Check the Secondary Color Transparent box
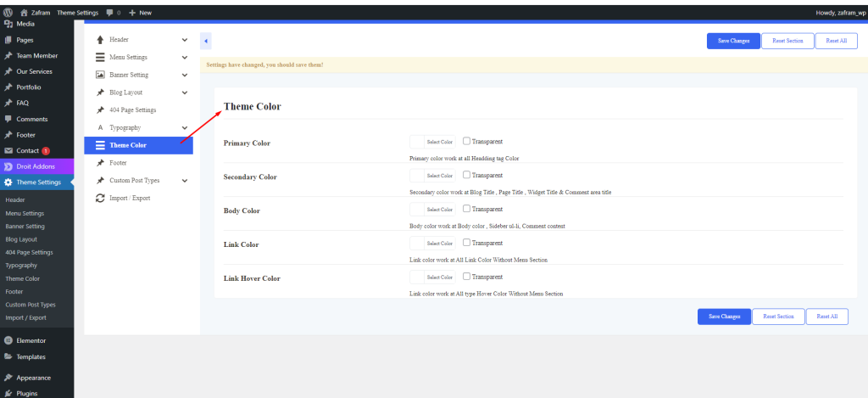This screenshot has width=868, height=398. tap(466, 175)
